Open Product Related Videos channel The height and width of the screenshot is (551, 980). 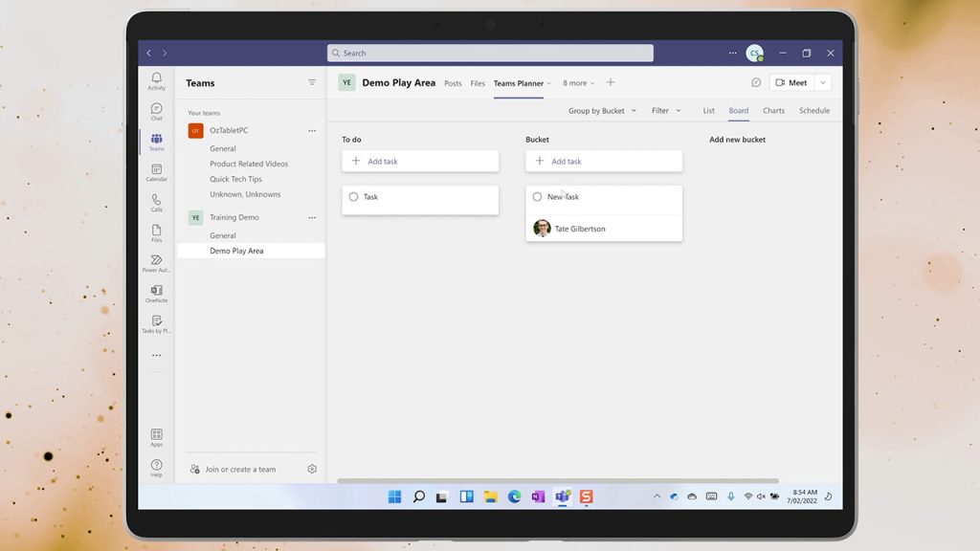click(249, 164)
